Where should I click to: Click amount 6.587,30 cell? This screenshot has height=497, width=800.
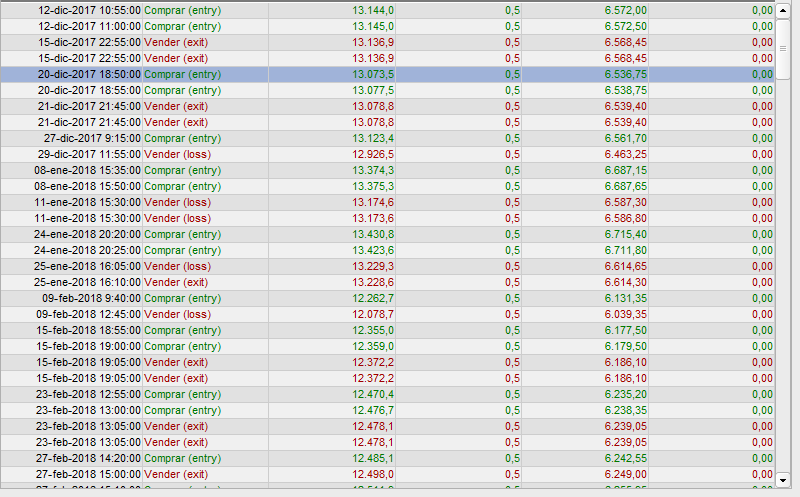[x=626, y=202]
